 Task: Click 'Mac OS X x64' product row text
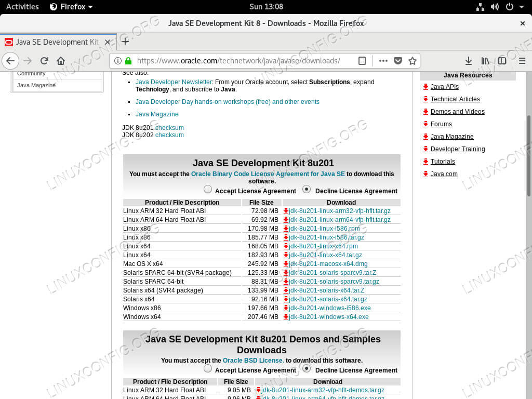[143, 264]
